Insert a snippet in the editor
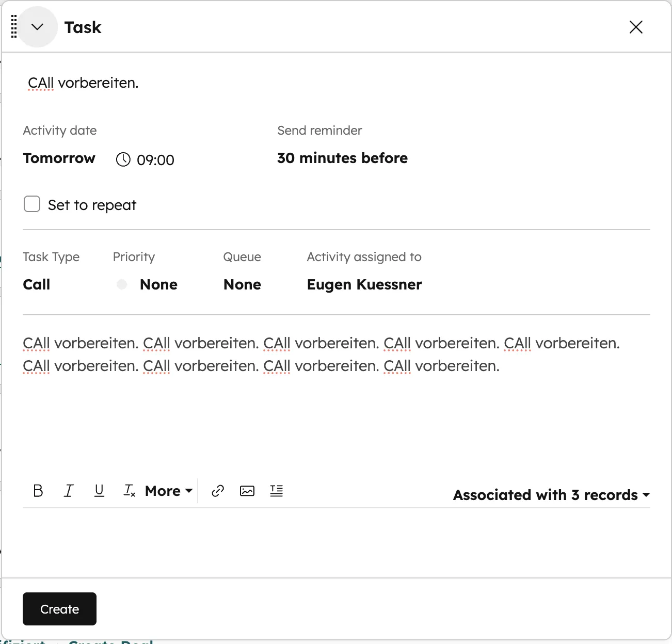Image resolution: width=672 pixels, height=644 pixels. pos(277,491)
